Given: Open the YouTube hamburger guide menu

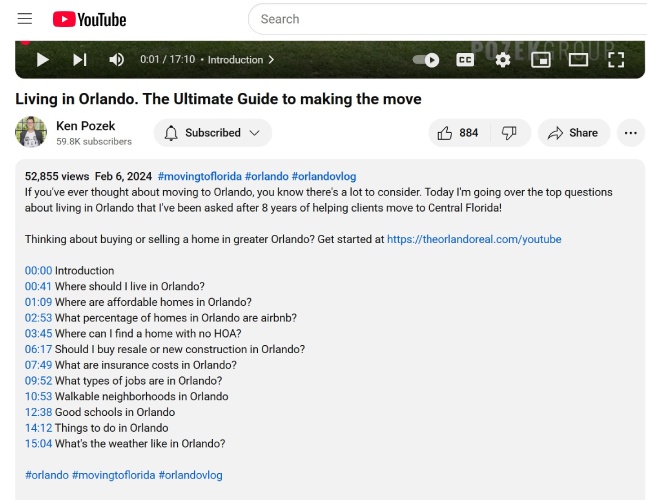Looking at the screenshot, I should point(25,19).
